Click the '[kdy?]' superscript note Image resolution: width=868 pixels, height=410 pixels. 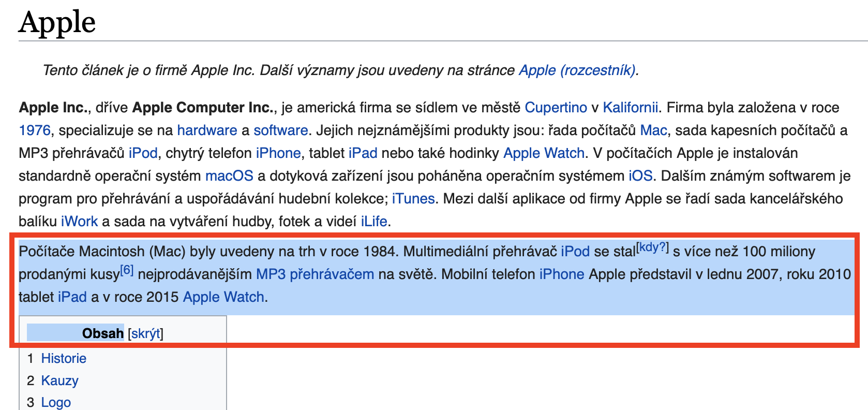tap(653, 247)
